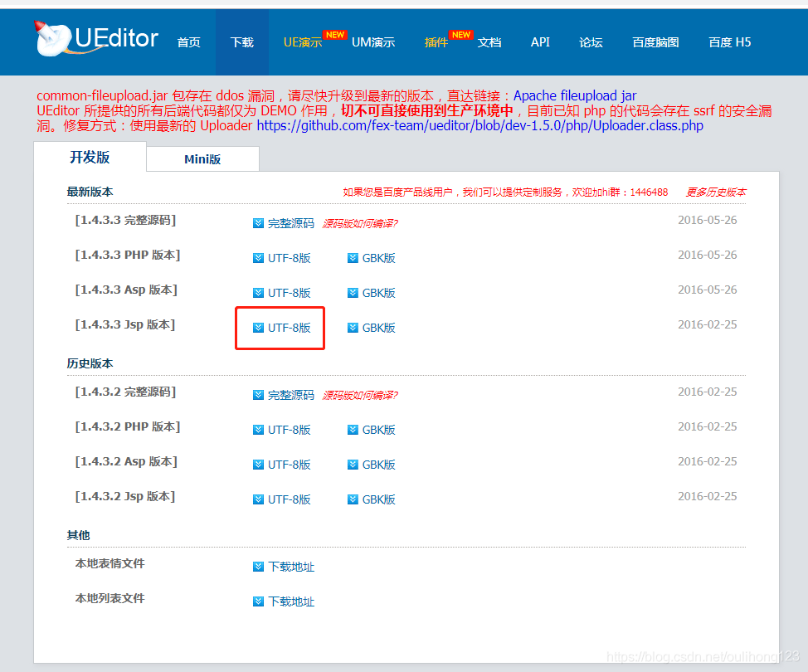This screenshot has height=672, width=808.
Task: Download GBK版 of 1.4.3.3 Jsp
Action: [379, 328]
